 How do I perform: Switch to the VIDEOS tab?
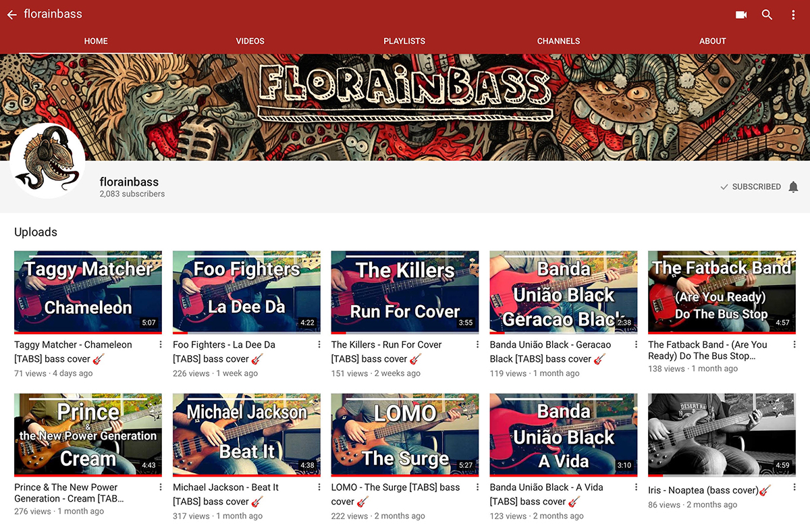[x=250, y=41]
